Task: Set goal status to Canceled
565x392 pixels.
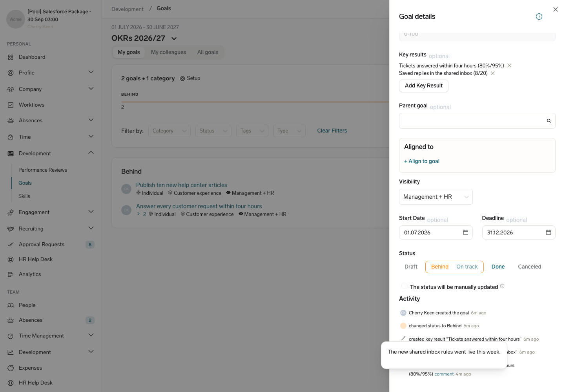Action: pos(529,267)
